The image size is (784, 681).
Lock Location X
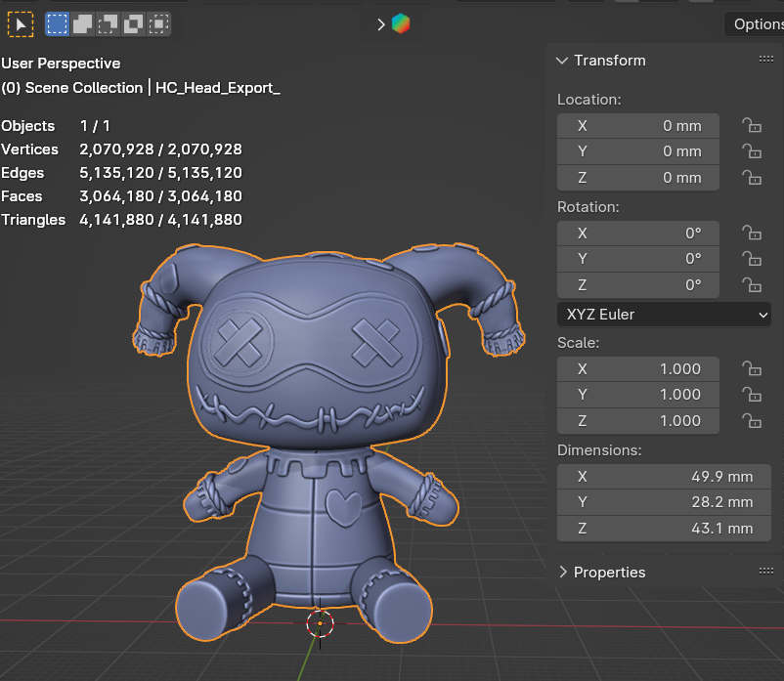coord(752,125)
